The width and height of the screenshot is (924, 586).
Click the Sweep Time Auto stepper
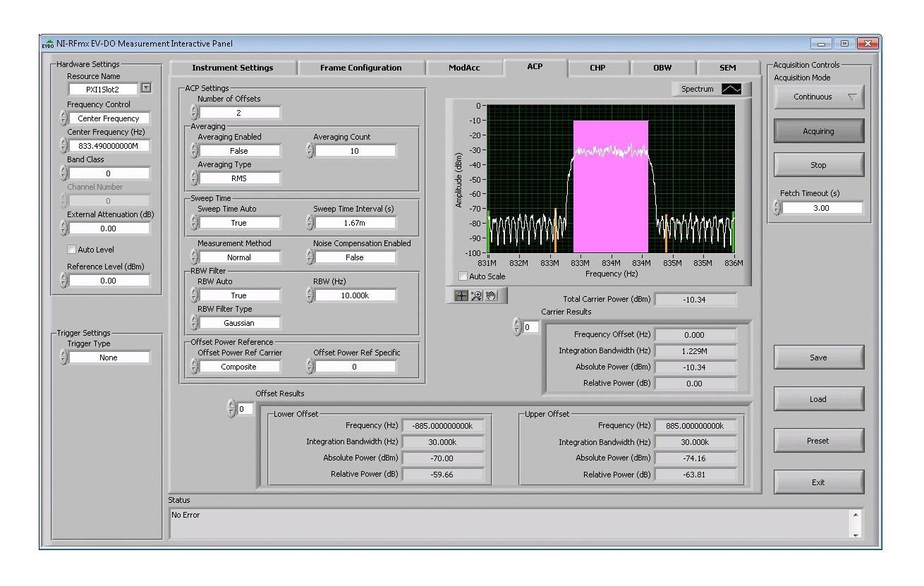pos(195,223)
